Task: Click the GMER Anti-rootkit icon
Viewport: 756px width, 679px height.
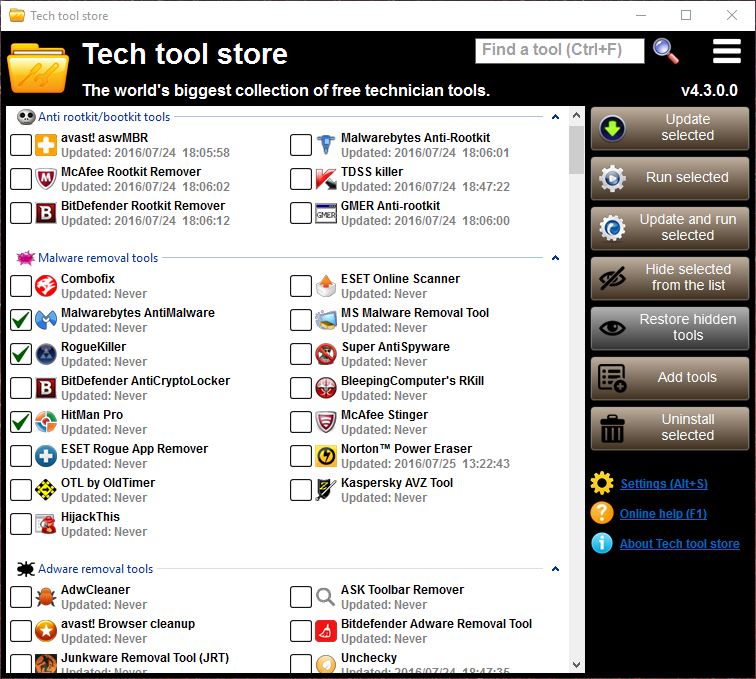Action: (x=326, y=213)
